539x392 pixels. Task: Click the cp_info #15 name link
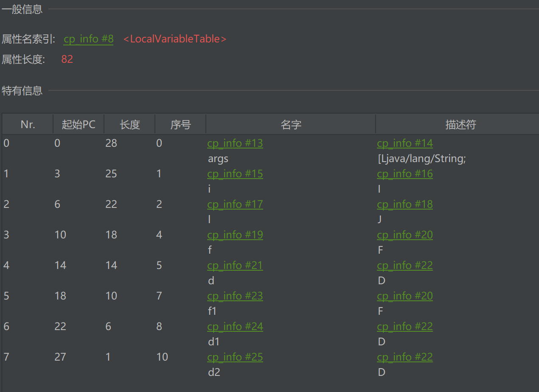pyautogui.click(x=235, y=174)
